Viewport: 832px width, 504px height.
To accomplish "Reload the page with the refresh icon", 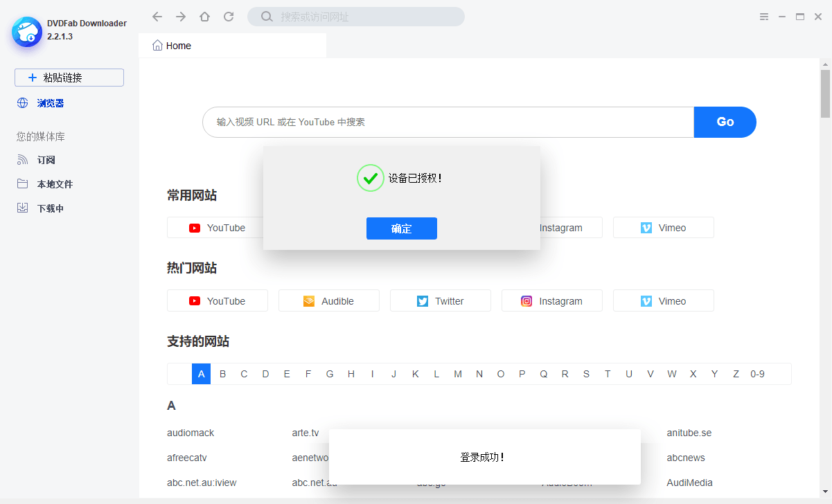I will coord(229,17).
